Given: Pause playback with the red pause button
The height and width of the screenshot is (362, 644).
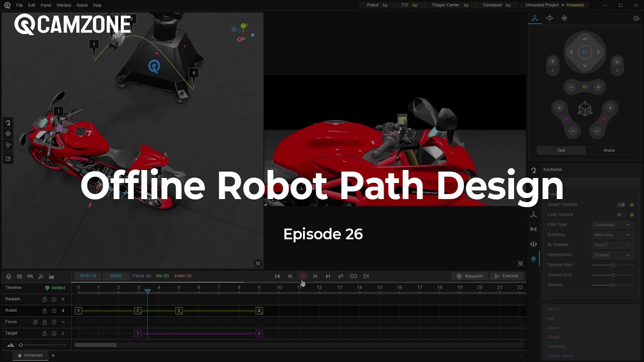Looking at the screenshot, I should tap(303, 276).
